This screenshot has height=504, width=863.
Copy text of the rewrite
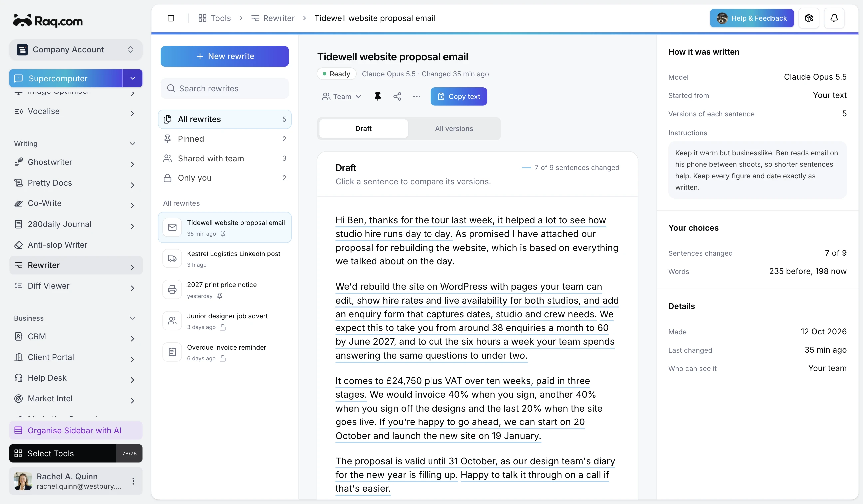coord(458,96)
